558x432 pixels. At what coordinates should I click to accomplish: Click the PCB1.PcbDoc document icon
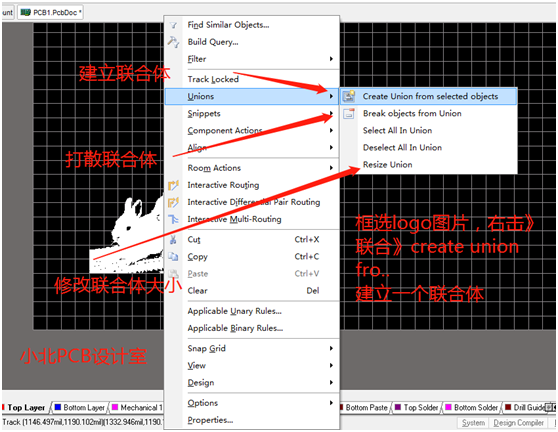pyautogui.click(x=26, y=12)
